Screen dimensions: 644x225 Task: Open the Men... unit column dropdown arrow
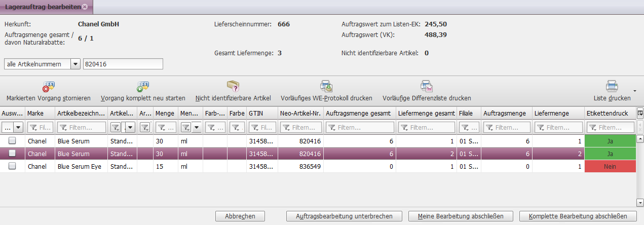pyautogui.click(x=196, y=127)
